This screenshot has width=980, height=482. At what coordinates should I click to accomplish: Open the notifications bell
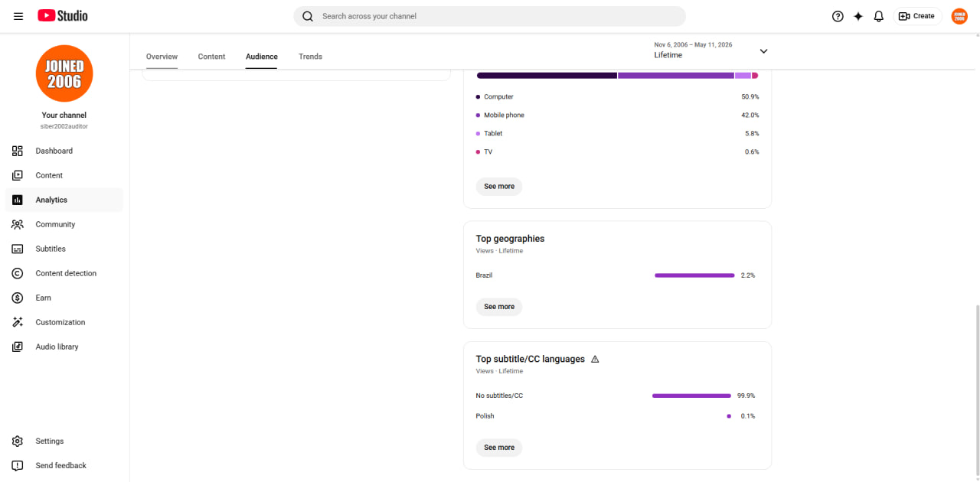point(879,16)
